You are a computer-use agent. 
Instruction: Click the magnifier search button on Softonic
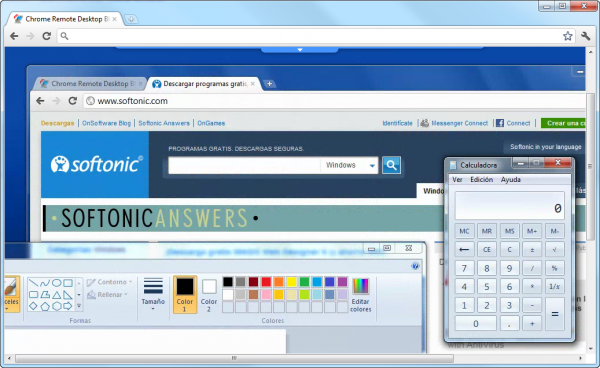click(391, 165)
